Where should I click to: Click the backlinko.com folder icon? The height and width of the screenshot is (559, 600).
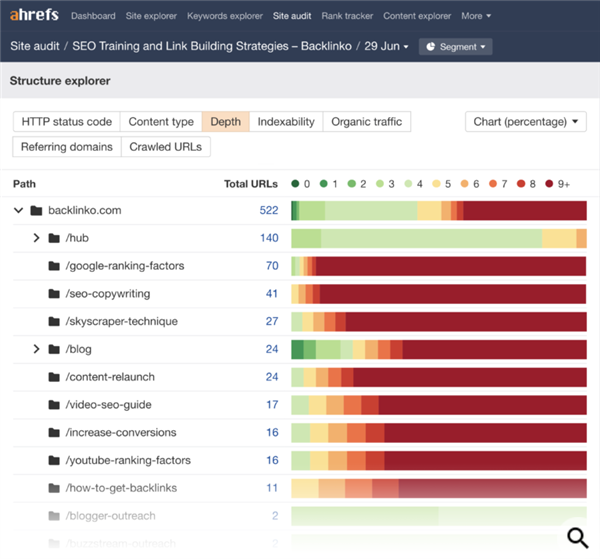[x=36, y=211]
